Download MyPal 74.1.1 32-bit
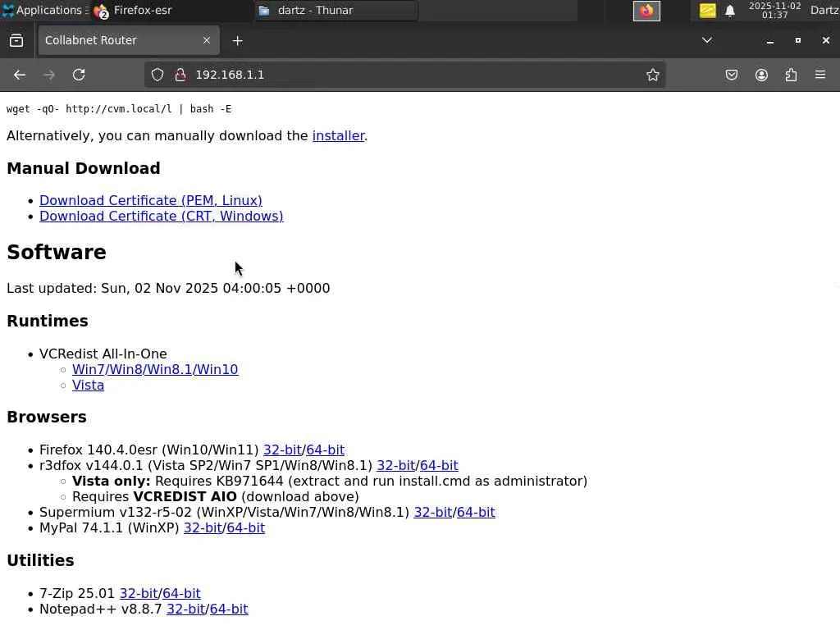 pyautogui.click(x=203, y=528)
